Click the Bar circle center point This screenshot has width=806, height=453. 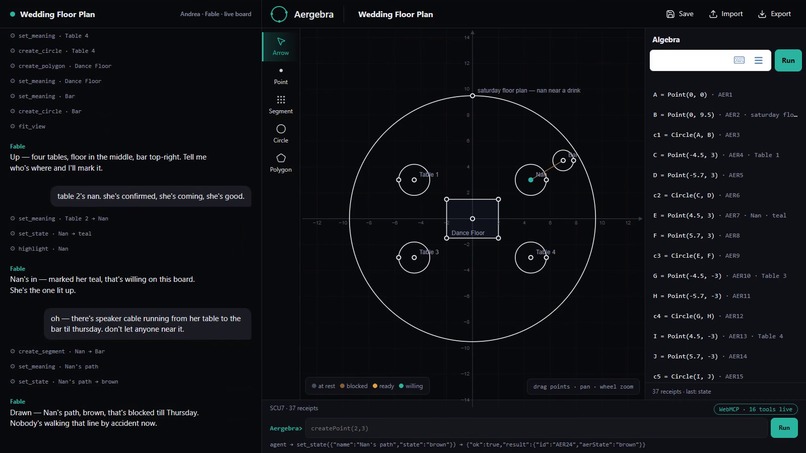point(563,160)
